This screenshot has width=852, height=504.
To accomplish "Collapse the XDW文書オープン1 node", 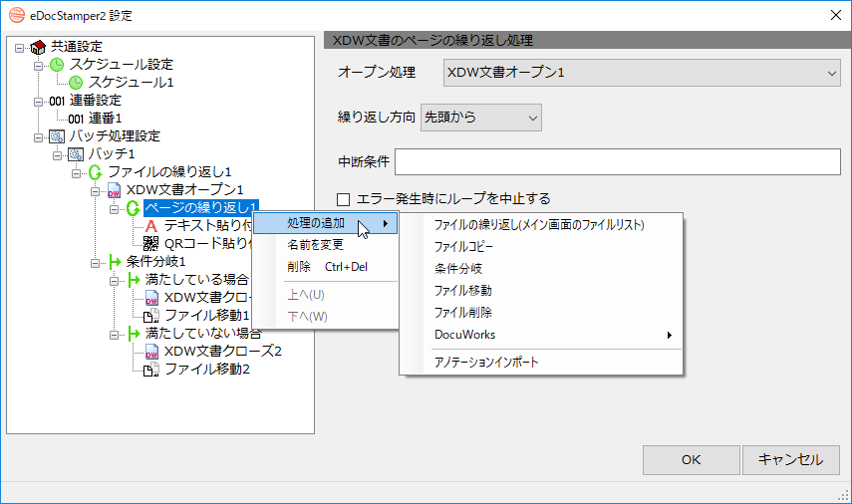I will [95, 191].
